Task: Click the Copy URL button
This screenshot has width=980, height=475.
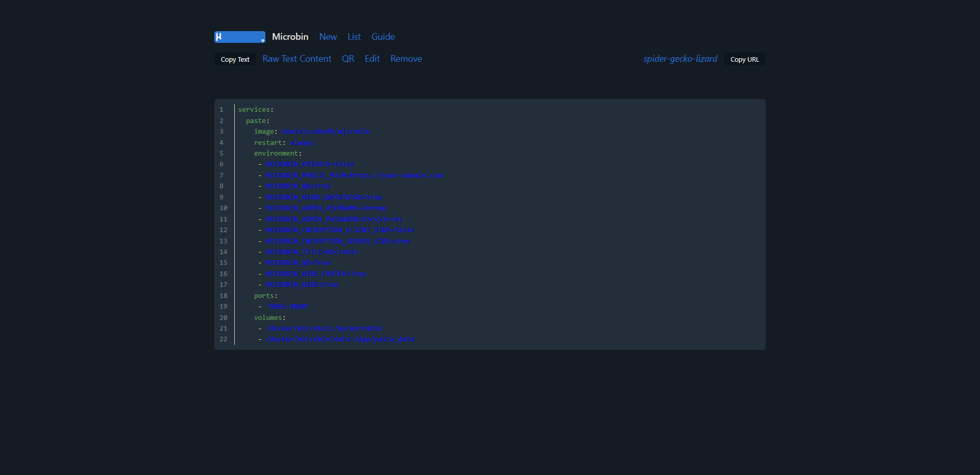Action: click(x=744, y=59)
